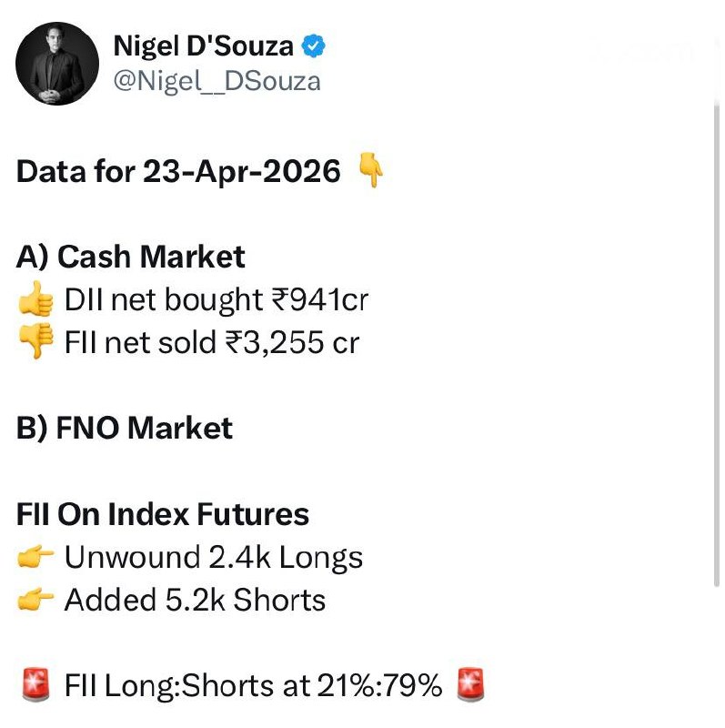
Task: Select the pointing hand beside Added Shorts
Action: [x=35, y=601]
